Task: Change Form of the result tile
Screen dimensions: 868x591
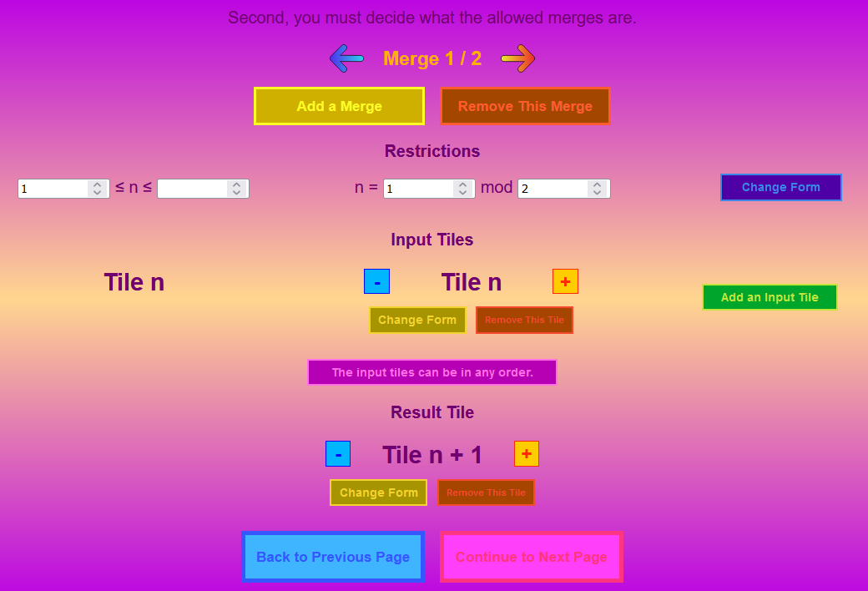Action: click(378, 492)
